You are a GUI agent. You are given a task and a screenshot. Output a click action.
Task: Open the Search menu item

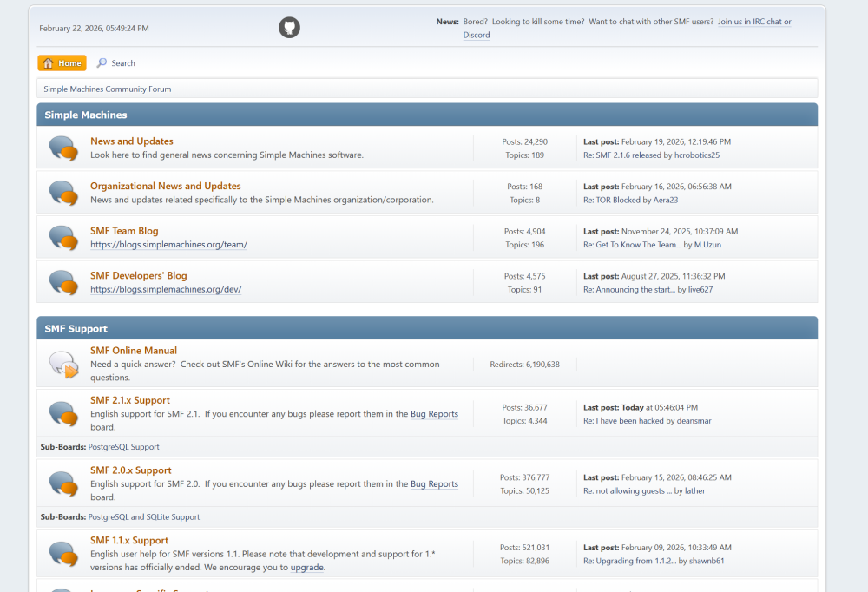(115, 63)
